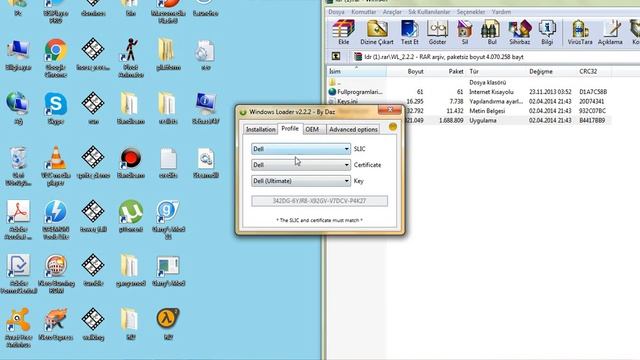This screenshot has width=640, height=360.
Task: Select the Nero Express flame desktop shortcut
Action: click(56, 324)
